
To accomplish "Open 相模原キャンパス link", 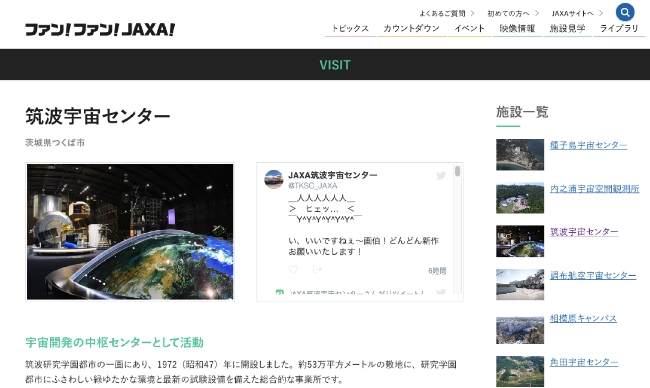I will click(x=583, y=319).
